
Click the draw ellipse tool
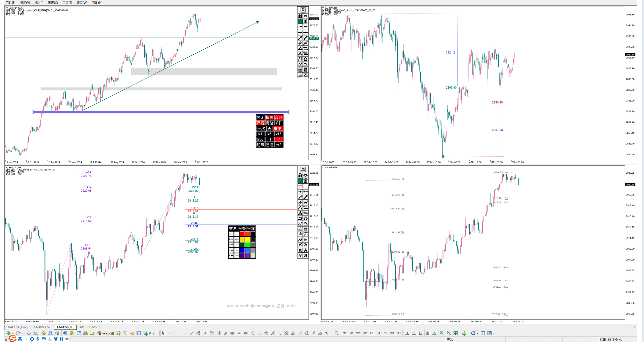[232, 333]
